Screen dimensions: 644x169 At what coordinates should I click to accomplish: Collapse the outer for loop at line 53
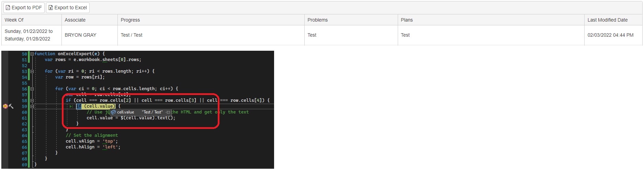[32, 71]
